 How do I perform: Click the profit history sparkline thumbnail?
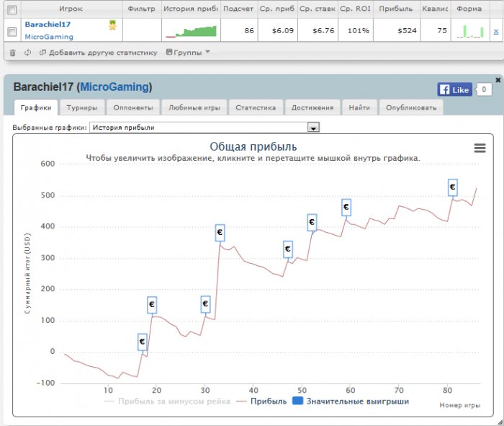click(x=190, y=31)
